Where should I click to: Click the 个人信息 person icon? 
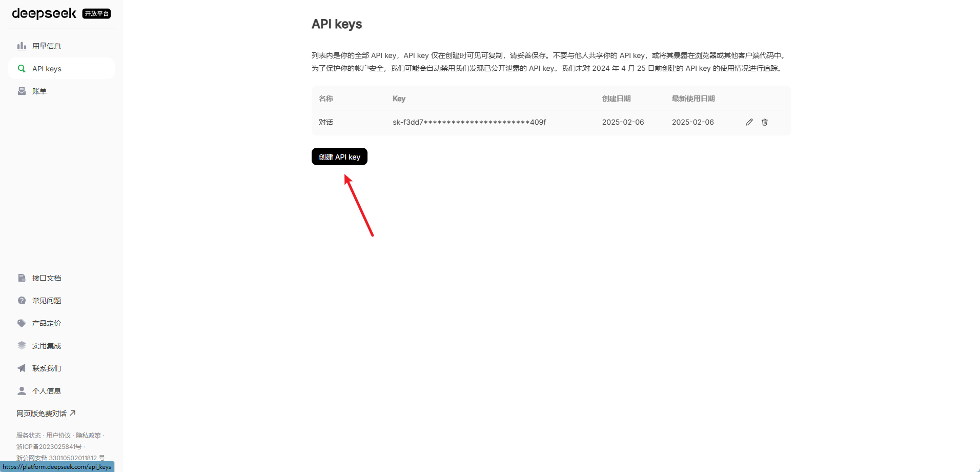coord(22,391)
